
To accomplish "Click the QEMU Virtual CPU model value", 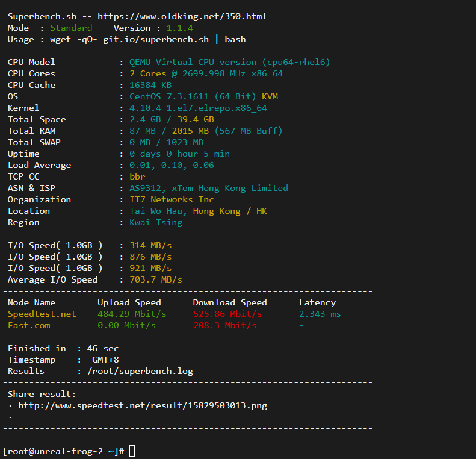I will click(229, 62).
